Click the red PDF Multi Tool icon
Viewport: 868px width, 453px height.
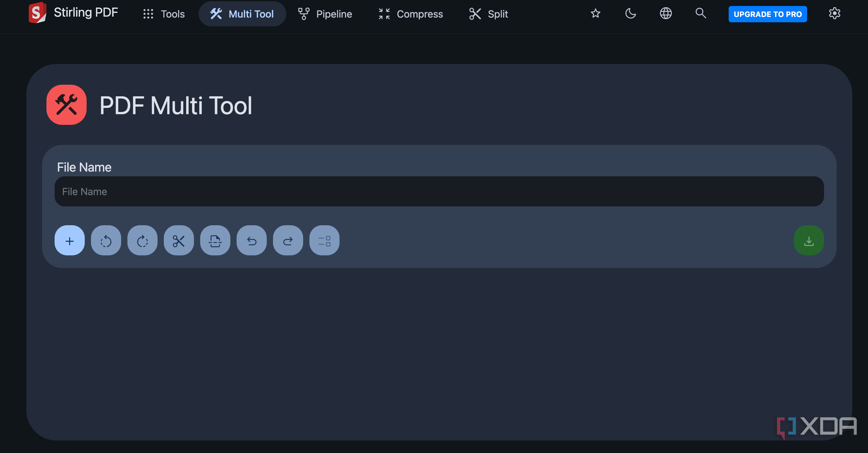coord(67,105)
